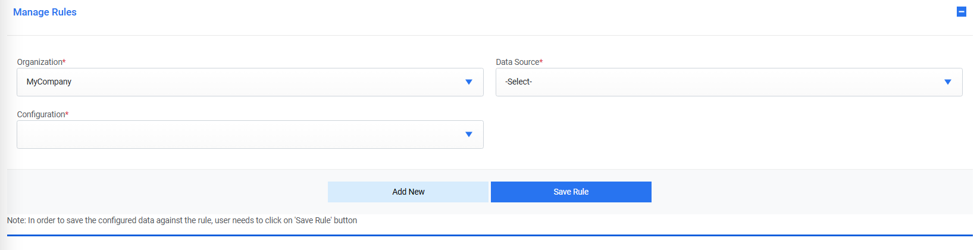This screenshot has width=980, height=250.
Task: Click the Configuration field label
Action: pos(40,114)
